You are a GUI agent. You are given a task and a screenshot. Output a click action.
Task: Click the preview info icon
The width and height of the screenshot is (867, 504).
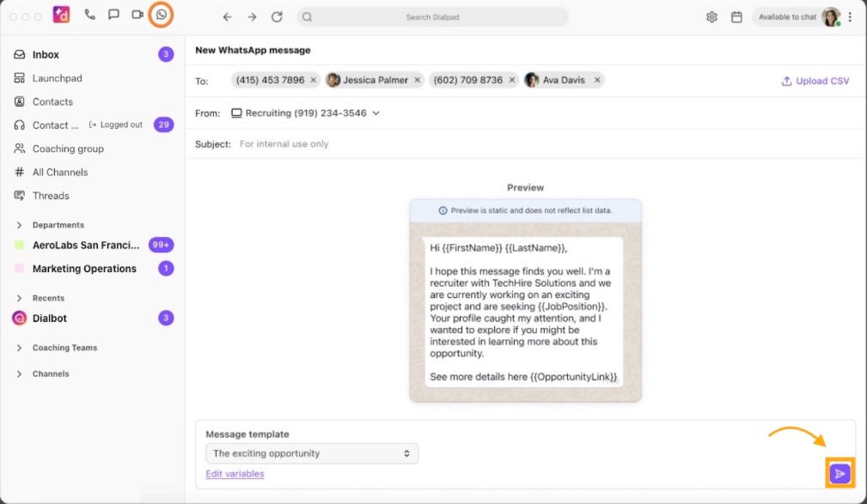point(443,210)
